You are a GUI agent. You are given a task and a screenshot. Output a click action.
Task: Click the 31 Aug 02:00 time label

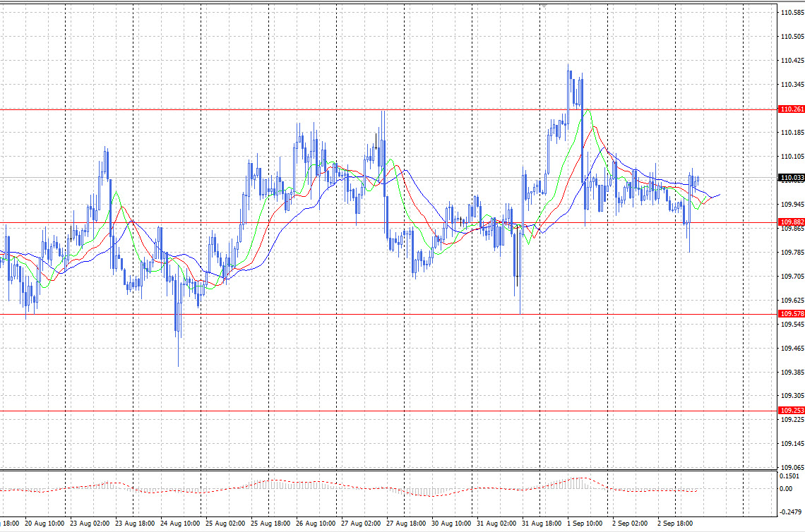[496, 524]
